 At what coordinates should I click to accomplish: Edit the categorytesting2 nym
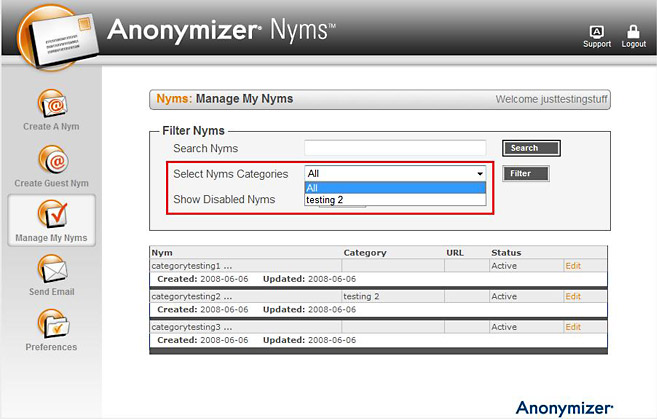click(x=572, y=297)
